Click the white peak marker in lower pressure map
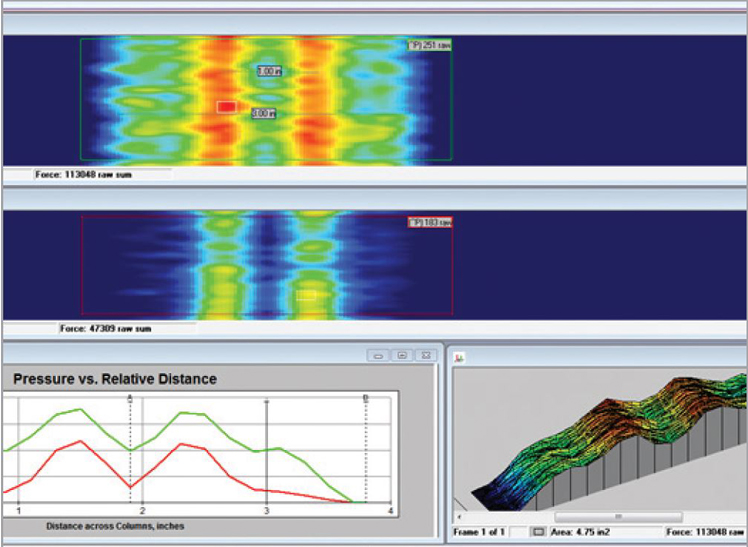748x547 pixels. pyautogui.click(x=306, y=295)
